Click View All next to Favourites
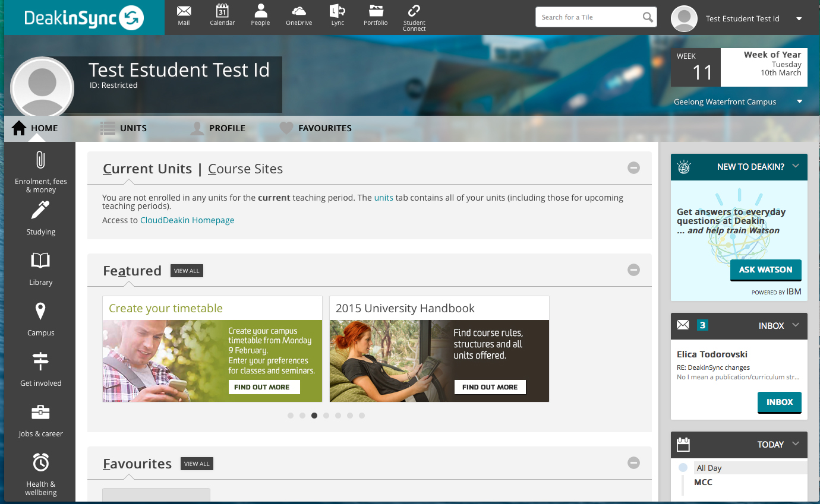This screenshot has width=820, height=504. click(197, 464)
